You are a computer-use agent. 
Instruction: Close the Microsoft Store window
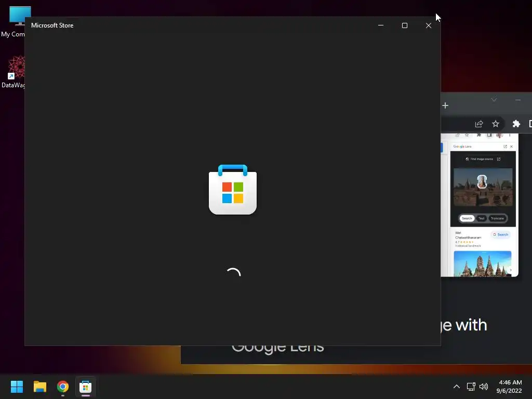pos(429,25)
